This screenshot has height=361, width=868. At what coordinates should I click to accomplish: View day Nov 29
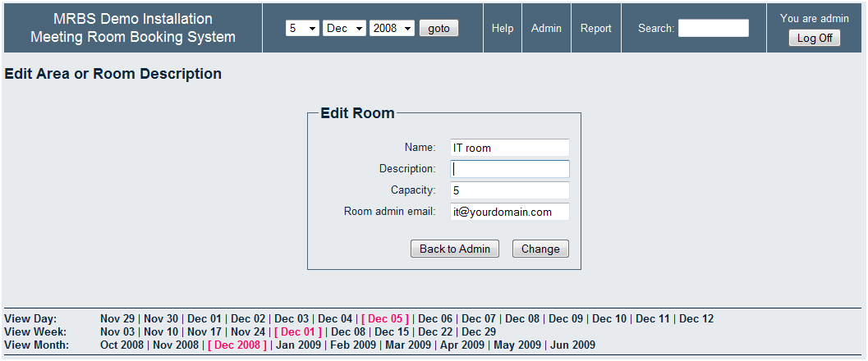pyautogui.click(x=117, y=318)
